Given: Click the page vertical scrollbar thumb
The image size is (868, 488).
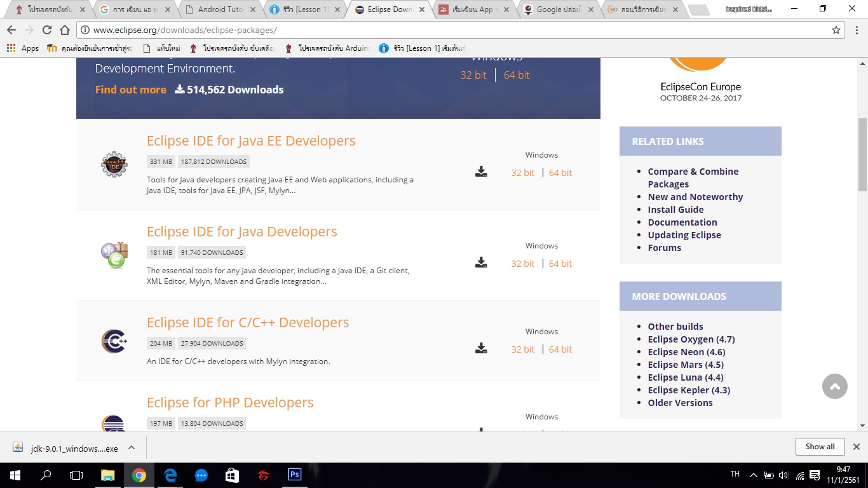Looking at the screenshot, I should pos(862,154).
